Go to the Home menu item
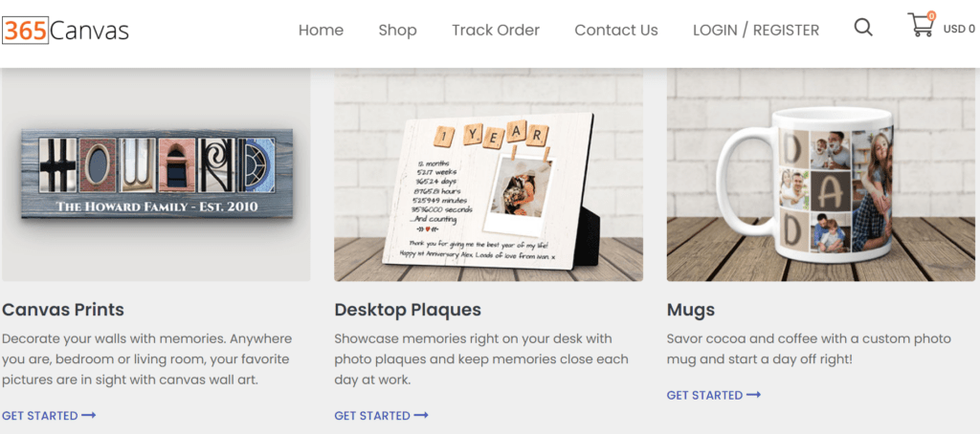Viewport: 980px width, 434px height. (x=321, y=30)
